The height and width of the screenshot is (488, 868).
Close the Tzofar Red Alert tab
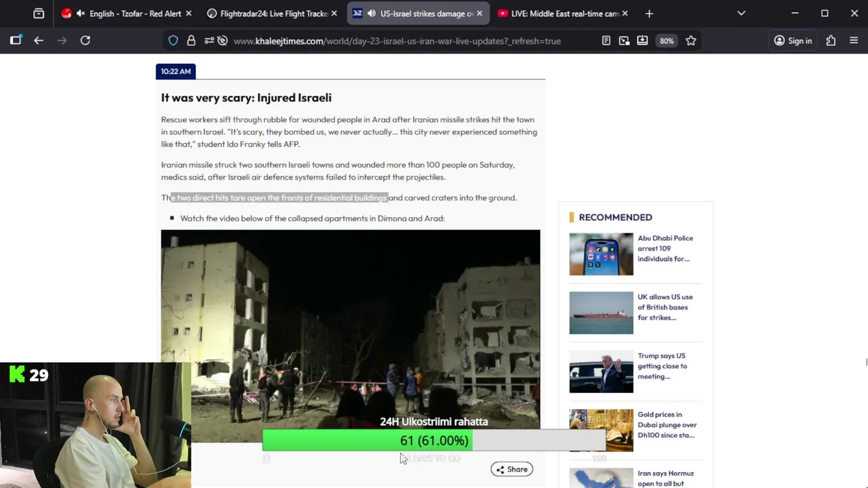tap(189, 14)
